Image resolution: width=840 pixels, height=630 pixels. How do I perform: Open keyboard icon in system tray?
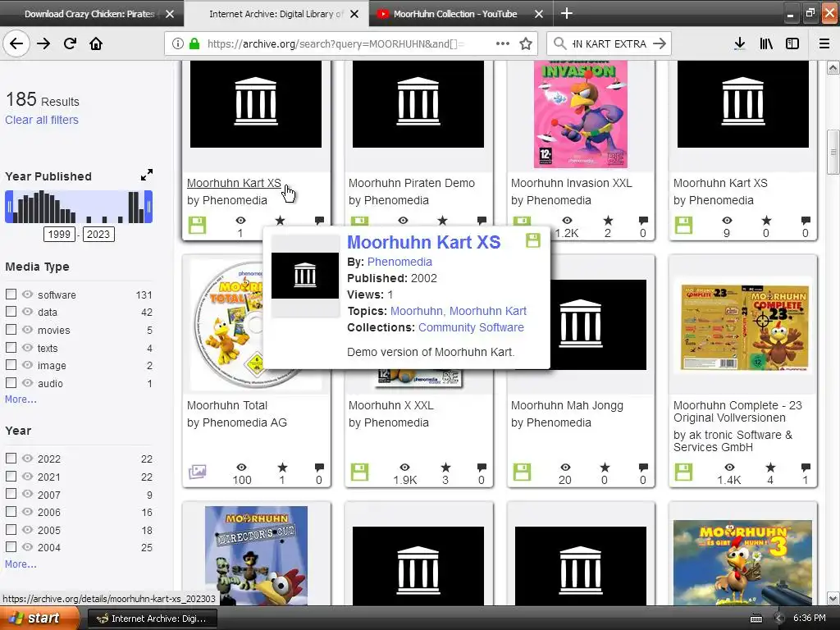pos(756,619)
